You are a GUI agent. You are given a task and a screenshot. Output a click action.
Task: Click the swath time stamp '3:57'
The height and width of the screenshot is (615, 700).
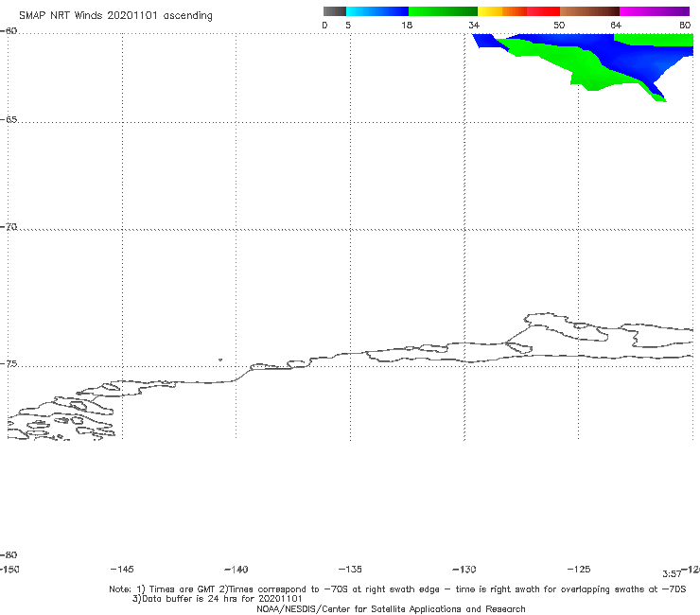click(x=672, y=574)
